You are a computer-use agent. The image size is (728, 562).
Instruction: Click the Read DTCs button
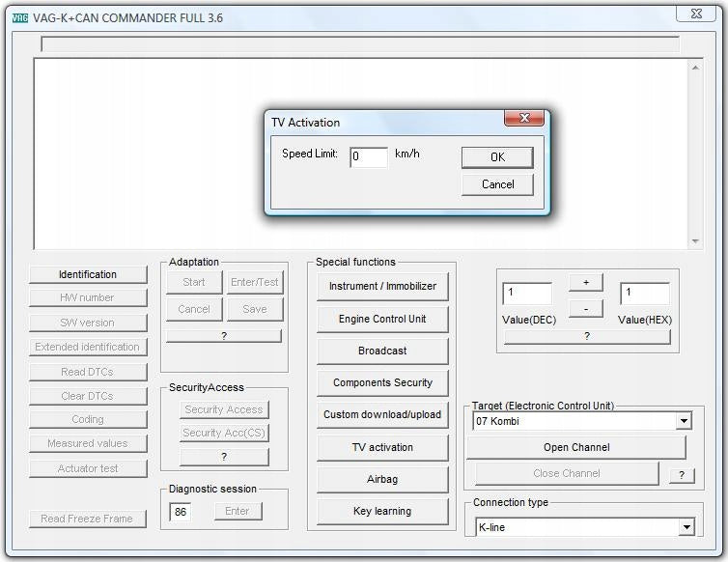point(88,372)
